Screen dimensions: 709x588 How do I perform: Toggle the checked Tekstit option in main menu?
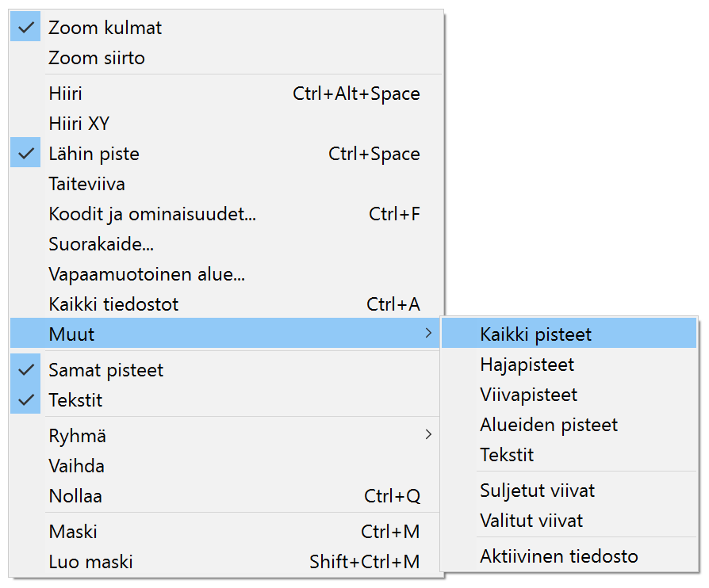point(26,400)
